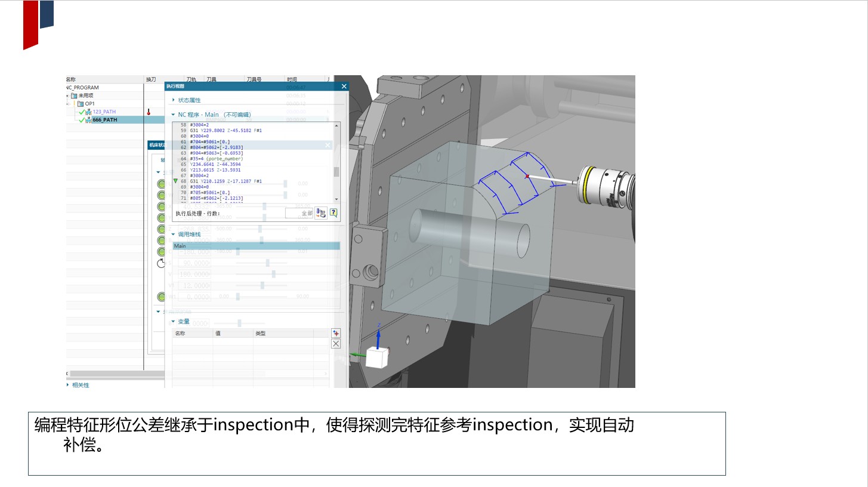This screenshot has width=868, height=487.
Task: Collapse the OP1 tree node
Action: 67,104
